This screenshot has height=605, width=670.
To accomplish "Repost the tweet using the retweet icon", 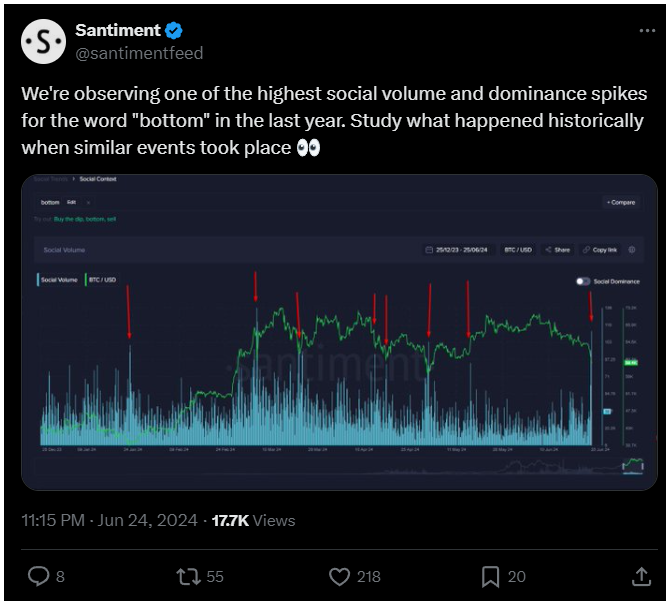I will [x=188, y=576].
